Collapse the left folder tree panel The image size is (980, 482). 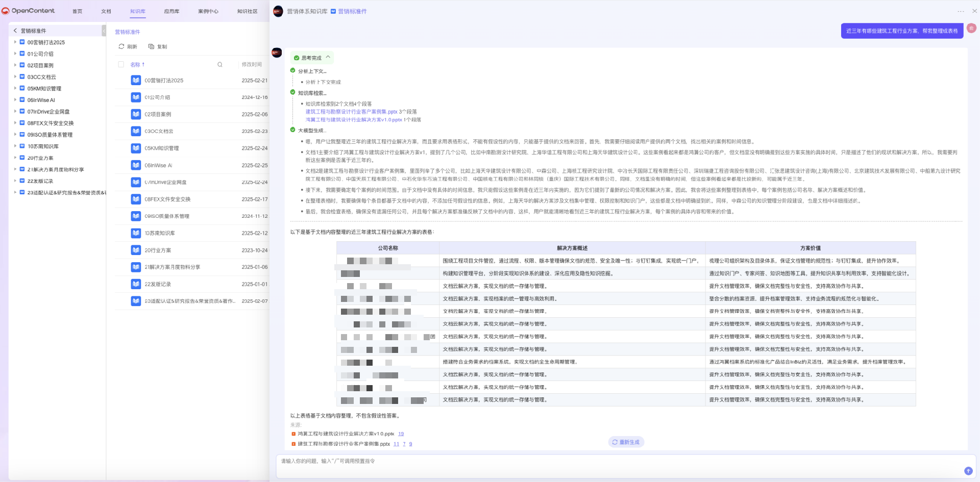(104, 31)
